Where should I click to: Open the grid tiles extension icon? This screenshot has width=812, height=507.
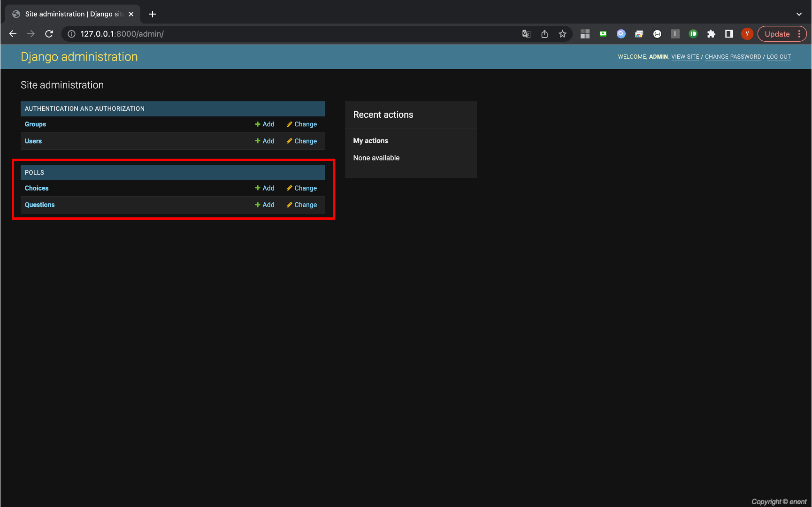click(585, 34)
